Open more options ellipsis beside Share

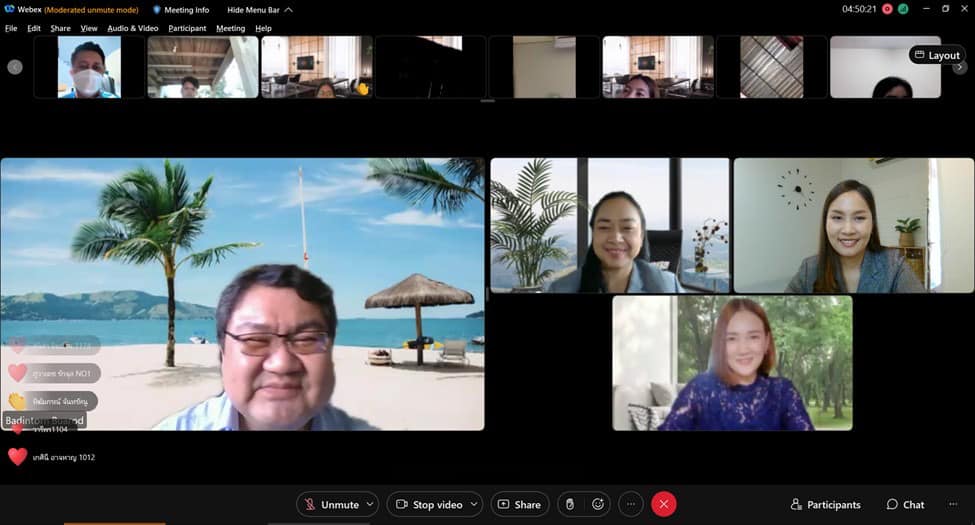(x=630, y=505)
